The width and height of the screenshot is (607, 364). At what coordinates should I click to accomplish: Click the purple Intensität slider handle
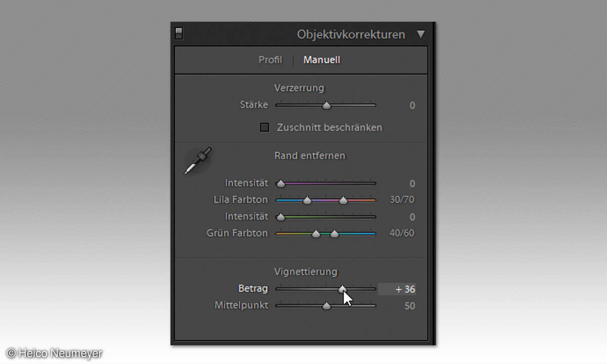(x=281, y=184)
